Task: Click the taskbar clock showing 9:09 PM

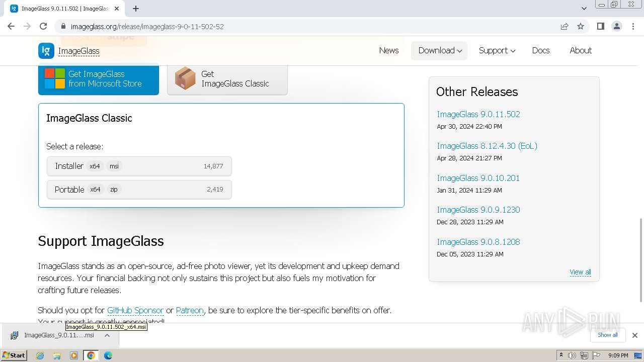Action: click(618, 355)
